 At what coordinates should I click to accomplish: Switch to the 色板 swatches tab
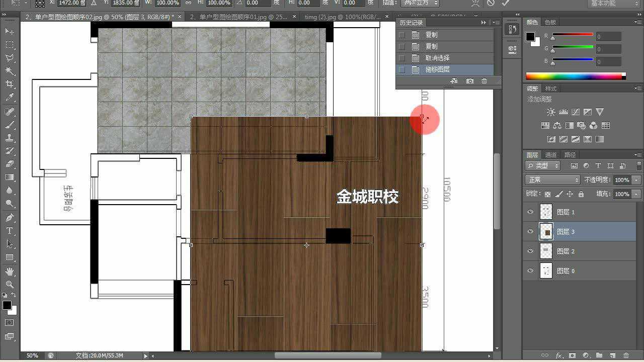point(550,23)
